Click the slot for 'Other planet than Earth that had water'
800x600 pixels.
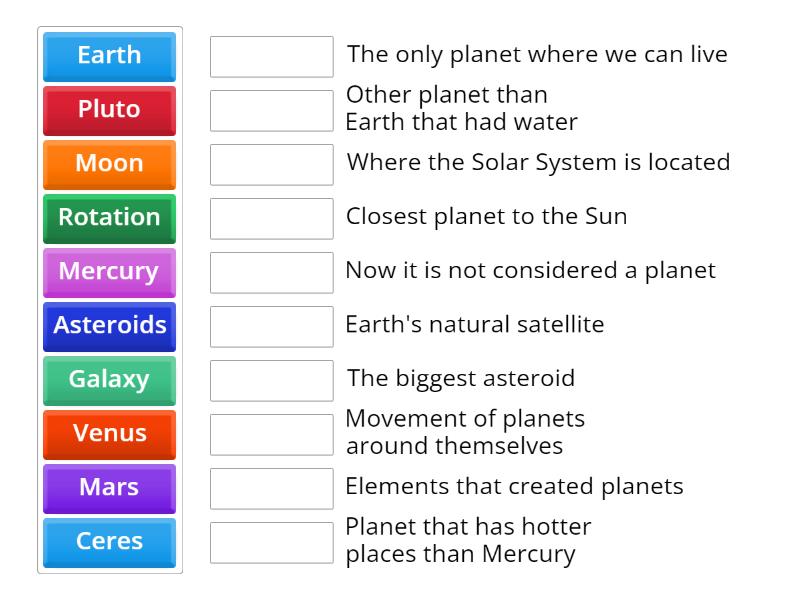271,110
